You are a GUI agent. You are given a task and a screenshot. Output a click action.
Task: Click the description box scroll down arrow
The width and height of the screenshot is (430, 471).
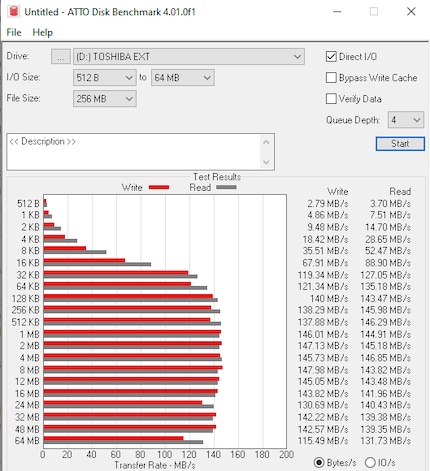point(266,162)
